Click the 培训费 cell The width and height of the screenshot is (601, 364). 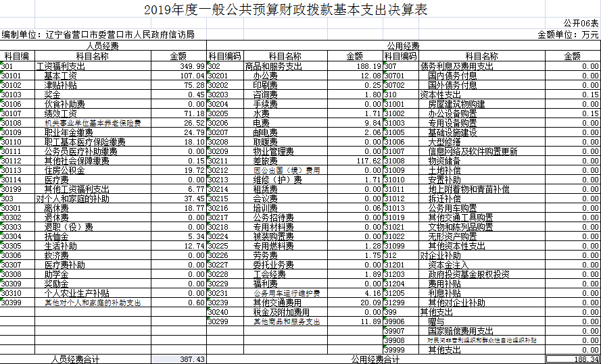point(286,208)
